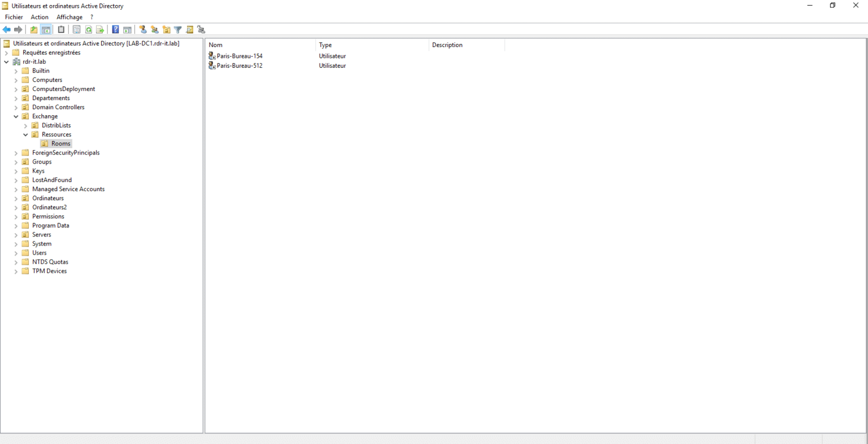
Task: Open Help using the question mark icon
Action: (115, 29)
